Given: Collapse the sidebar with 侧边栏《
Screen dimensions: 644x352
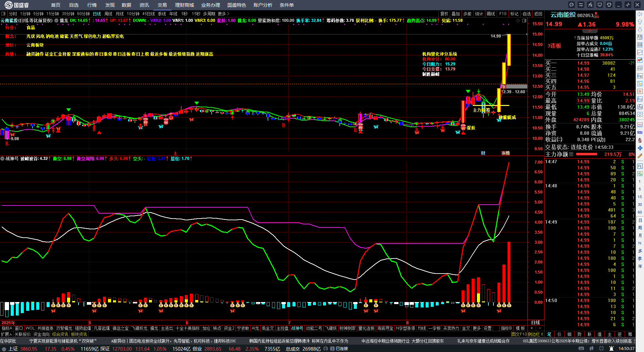Looking at the screenshot, I should [x=536, y=334].
